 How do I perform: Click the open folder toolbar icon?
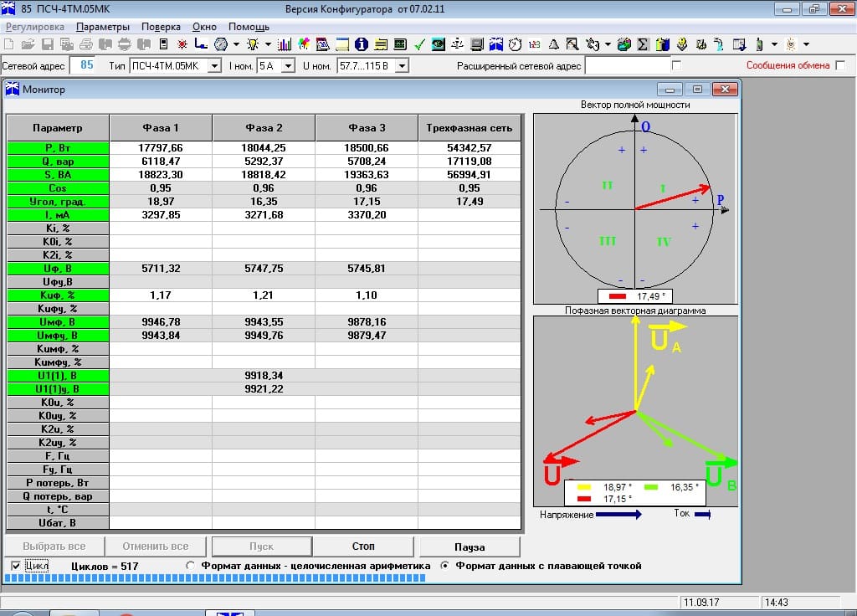pyautogui.click(x=28, y=44)
